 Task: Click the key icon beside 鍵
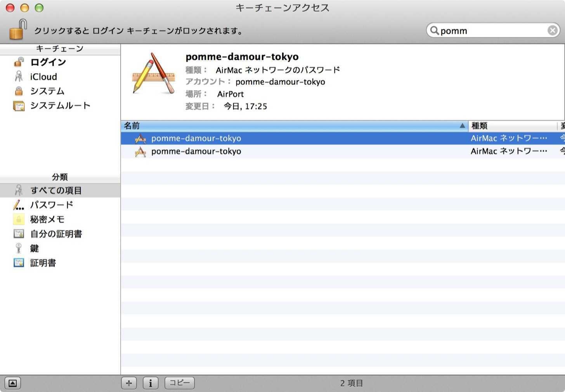[x=18, y=248]
